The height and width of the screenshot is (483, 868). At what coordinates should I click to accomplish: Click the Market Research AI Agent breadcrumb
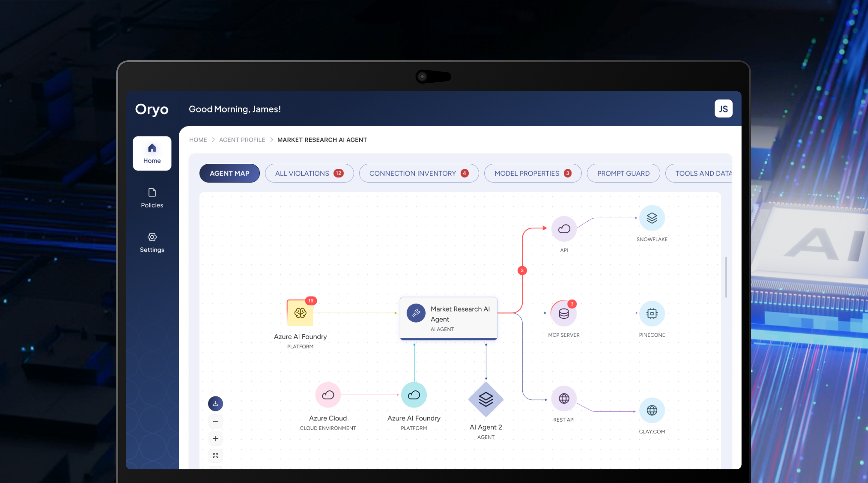pyautogui.click(x=322, y=140)
